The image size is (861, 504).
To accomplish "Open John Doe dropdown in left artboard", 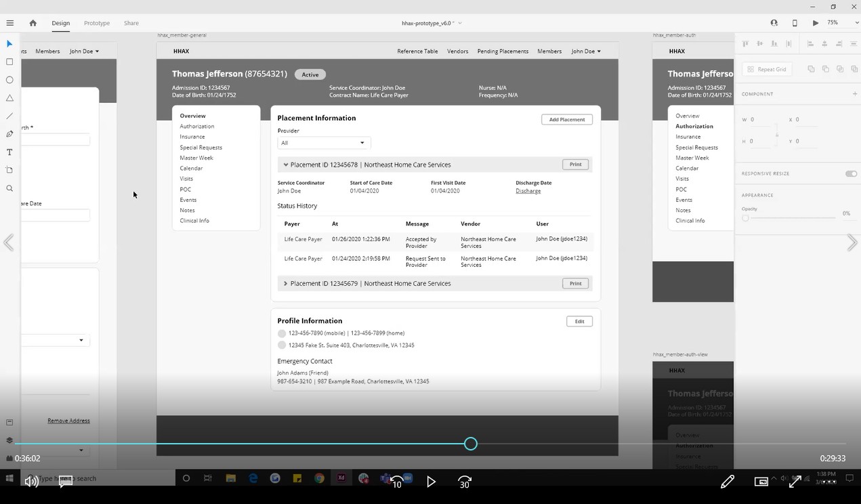I will point(85,51).
